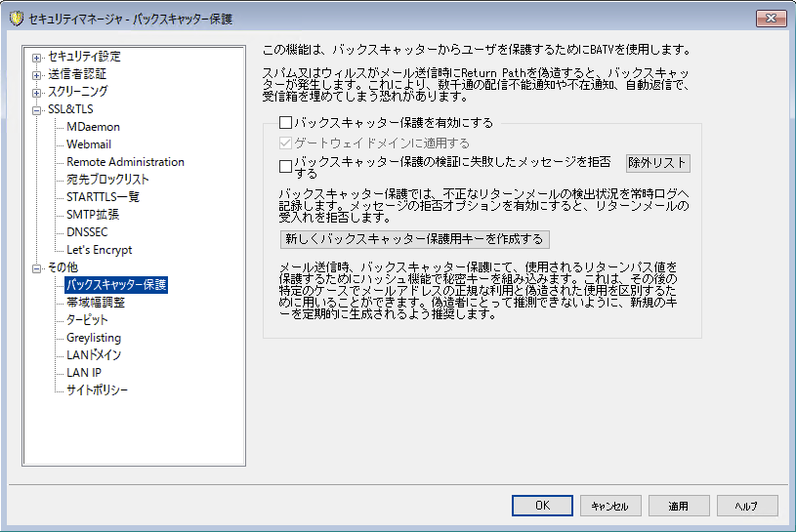This screenshot has width=796, height=532.
Task: Click the shield icon in title bar
Action: click(17, 19)
